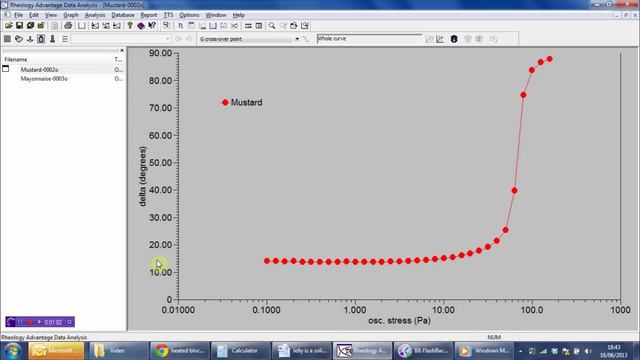This screenshot has height=360, width=640.
Task: Click the stamp-shaped icon
Action: (x=52, y=39)
